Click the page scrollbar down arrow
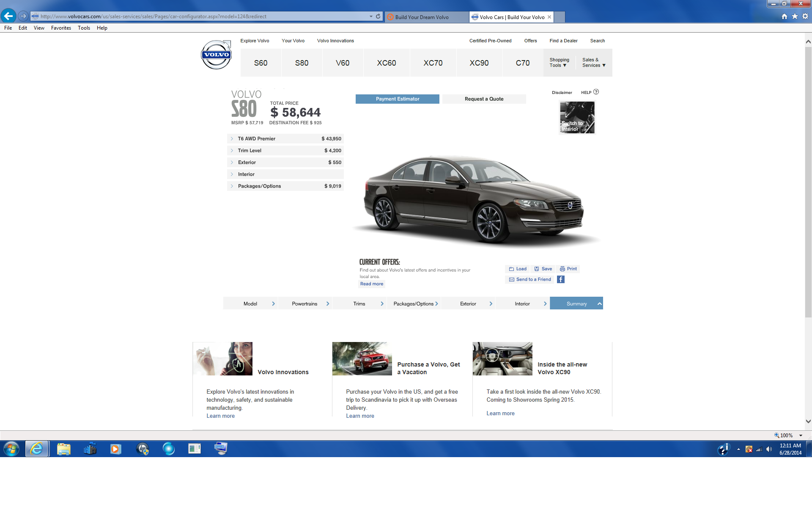 (x=808, y=422)
